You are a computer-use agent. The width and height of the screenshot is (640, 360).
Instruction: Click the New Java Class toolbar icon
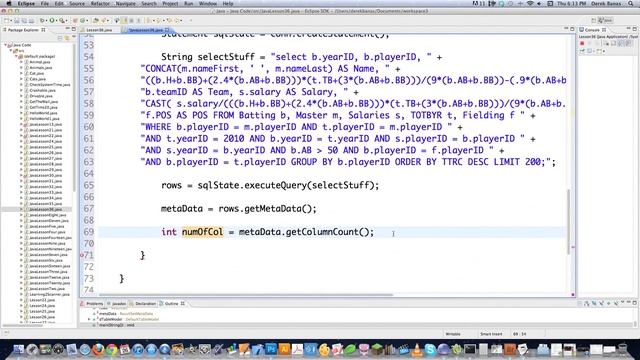coord(83,20)
